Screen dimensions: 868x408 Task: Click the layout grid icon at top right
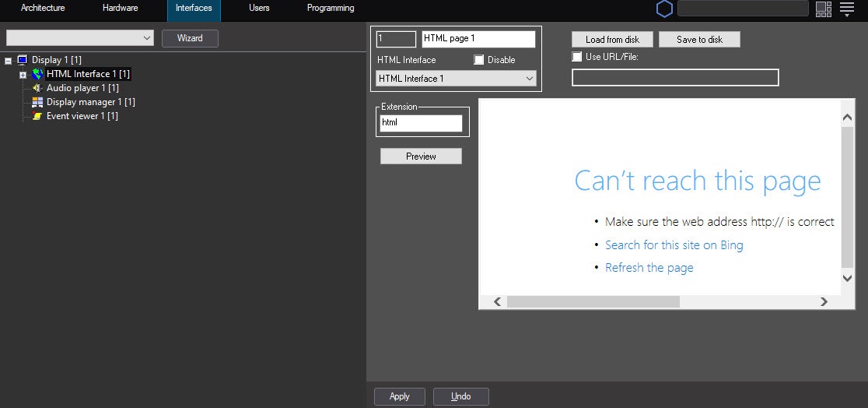[824, 9]
